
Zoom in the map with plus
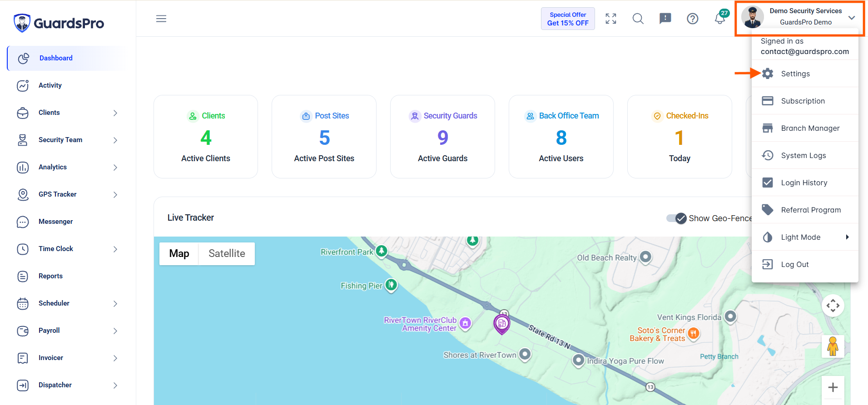[x=833, y=387]
